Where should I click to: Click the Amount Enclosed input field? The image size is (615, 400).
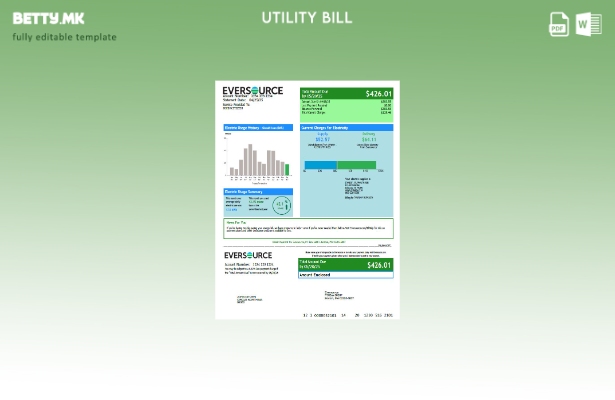coord(346,274)
